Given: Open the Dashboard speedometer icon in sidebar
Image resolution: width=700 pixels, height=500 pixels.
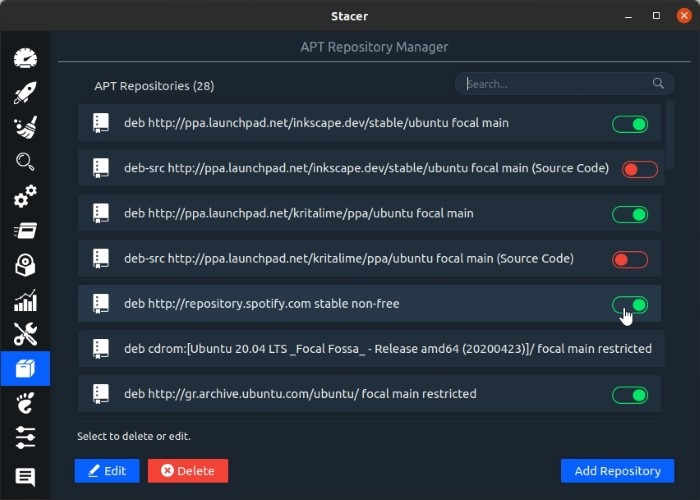Looking at the screenshot, I should 25,58.
